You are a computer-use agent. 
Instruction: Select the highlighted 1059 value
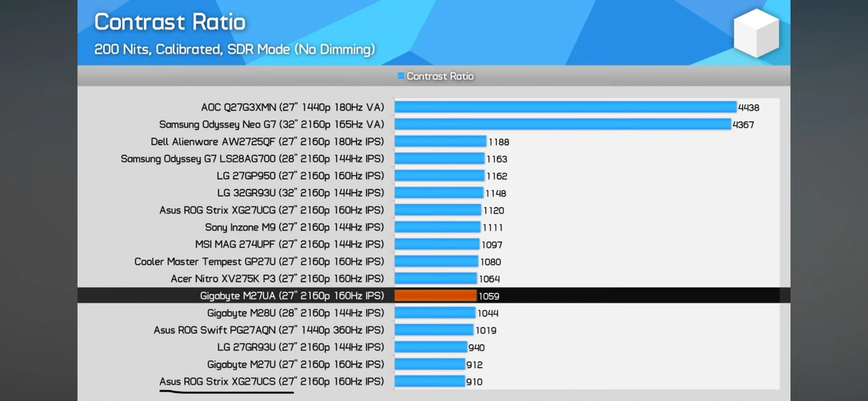click(x=489, y=296)
